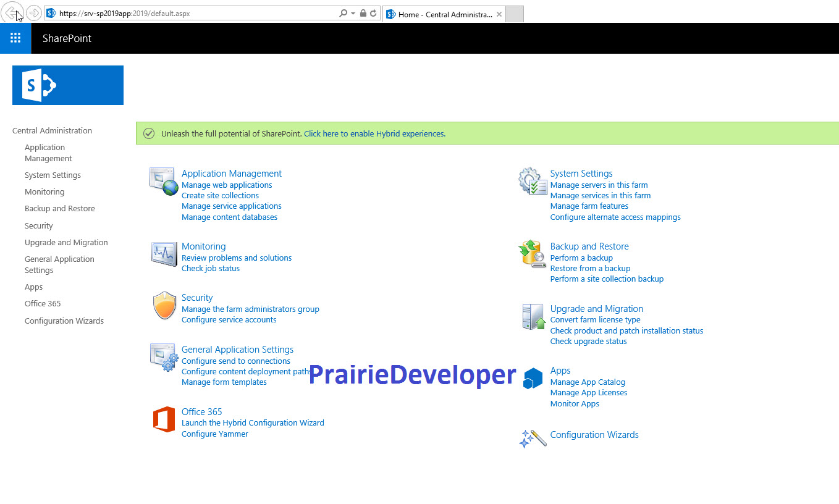Open Manage form templates link

pos(224,382)
